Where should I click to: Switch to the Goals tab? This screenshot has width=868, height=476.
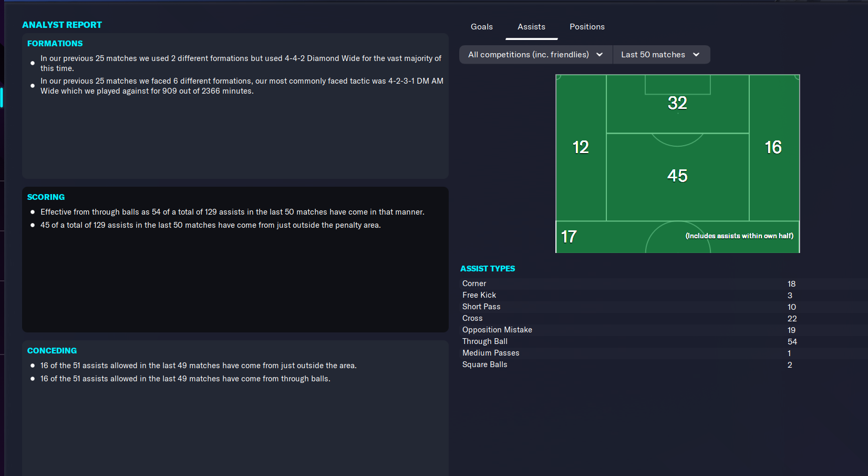tap(481, 27)
